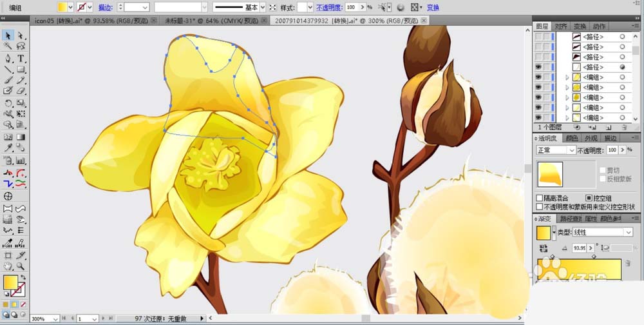Screen dimensions: 644x325
Task: Check the 隔离混合 option
Action: tap(539, 198)
